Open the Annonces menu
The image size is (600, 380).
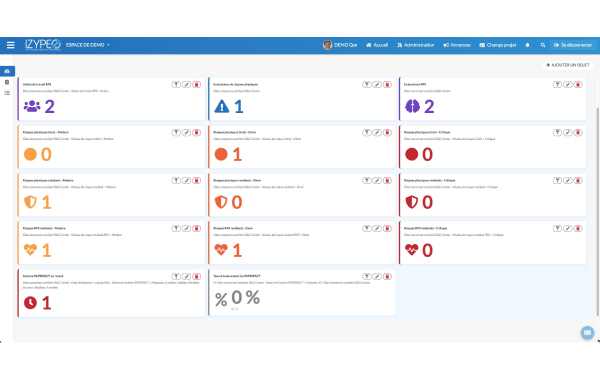click(457, 45)
